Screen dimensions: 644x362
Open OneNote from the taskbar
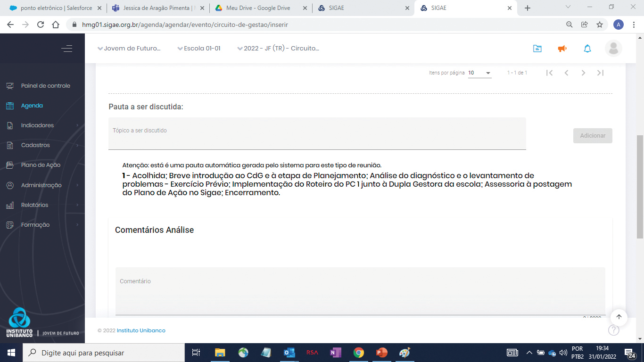click(x=335, y=353)
